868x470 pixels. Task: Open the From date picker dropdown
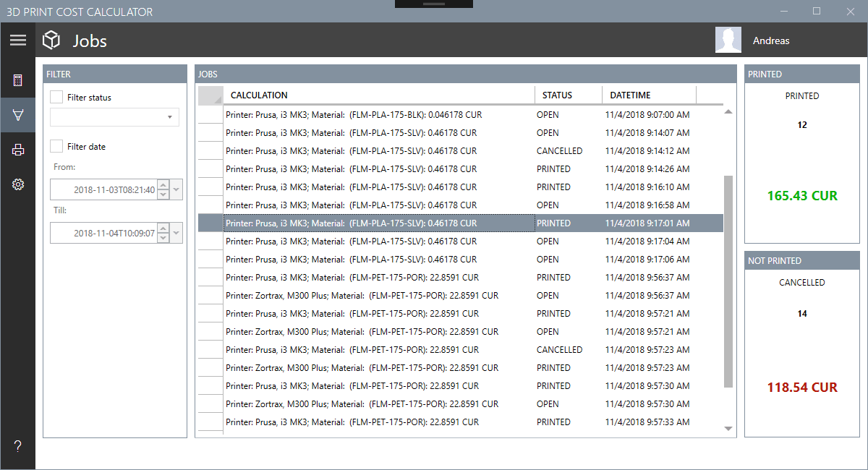pos(176,190)
